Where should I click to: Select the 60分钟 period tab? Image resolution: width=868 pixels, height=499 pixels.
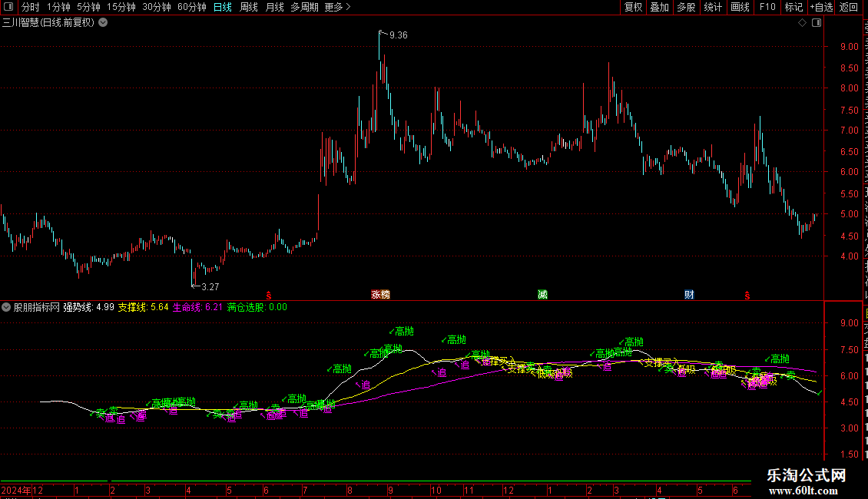pyautogui.click(x=192, y=7)
